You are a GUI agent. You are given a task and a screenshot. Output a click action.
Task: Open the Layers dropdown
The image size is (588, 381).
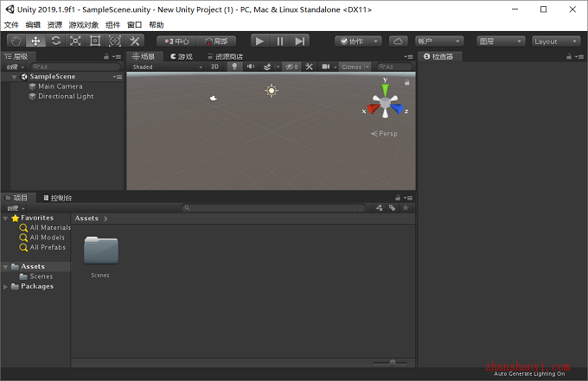(x=501, y=41)
